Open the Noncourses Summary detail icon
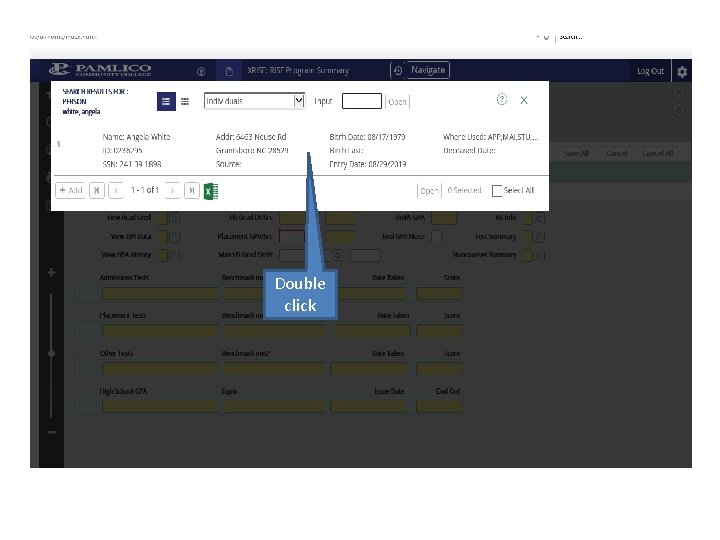 pos(540,255)
